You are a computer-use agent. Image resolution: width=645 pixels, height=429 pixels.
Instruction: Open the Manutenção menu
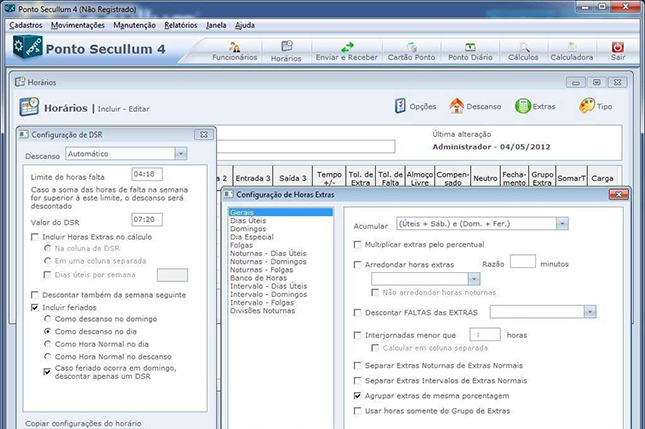coord(135,25)
